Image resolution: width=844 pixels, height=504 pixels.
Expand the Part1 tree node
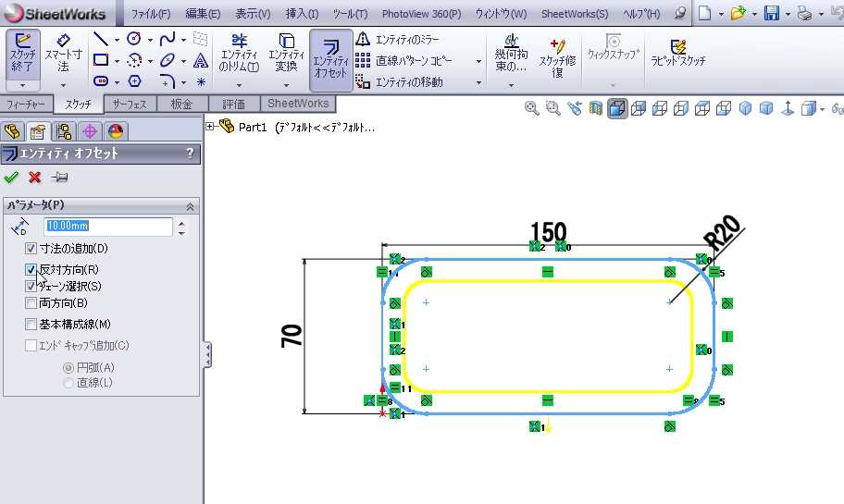pos(210,127)
